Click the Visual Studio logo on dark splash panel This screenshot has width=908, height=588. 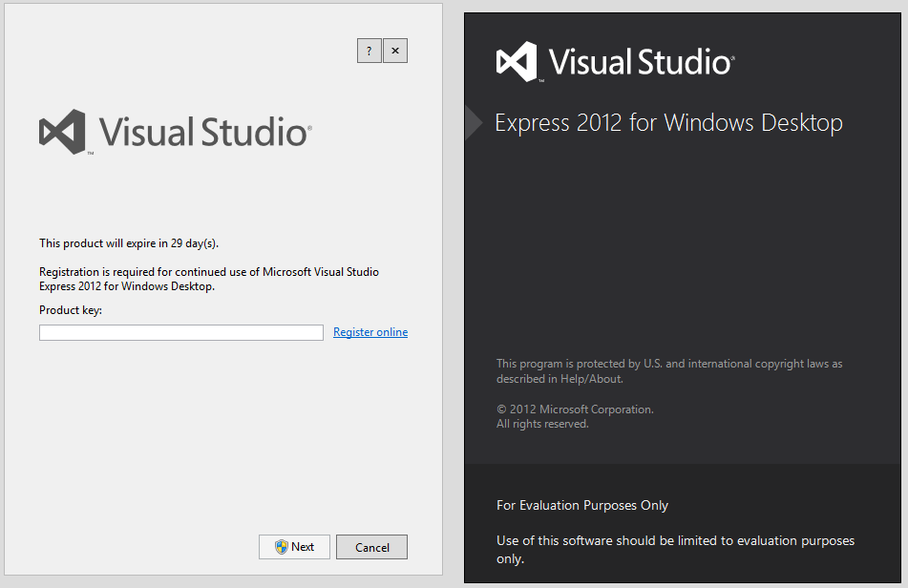616,62
